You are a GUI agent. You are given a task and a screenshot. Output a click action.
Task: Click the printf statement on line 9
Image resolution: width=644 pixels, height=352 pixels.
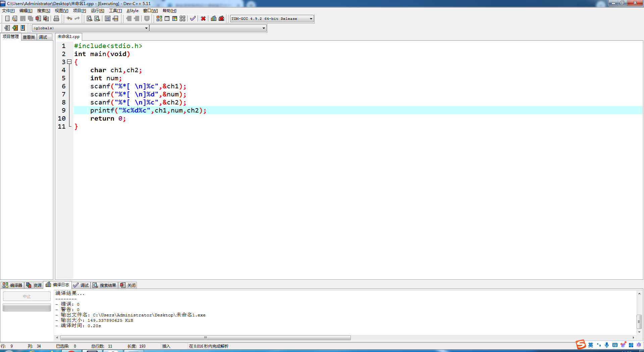point(148,111)
